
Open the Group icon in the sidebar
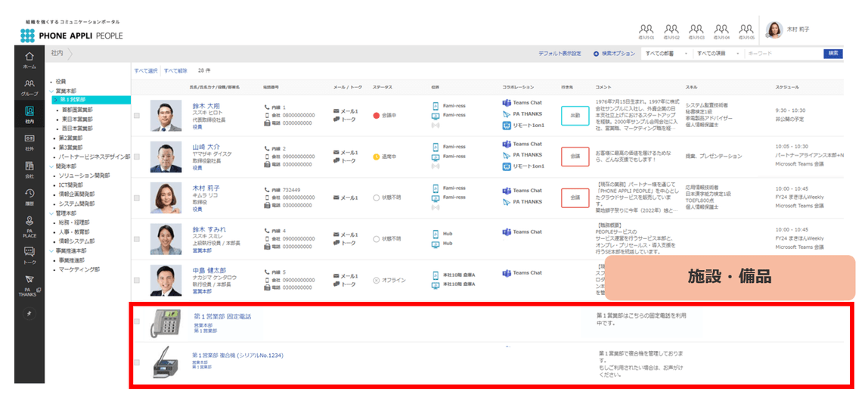coord(29,84)
